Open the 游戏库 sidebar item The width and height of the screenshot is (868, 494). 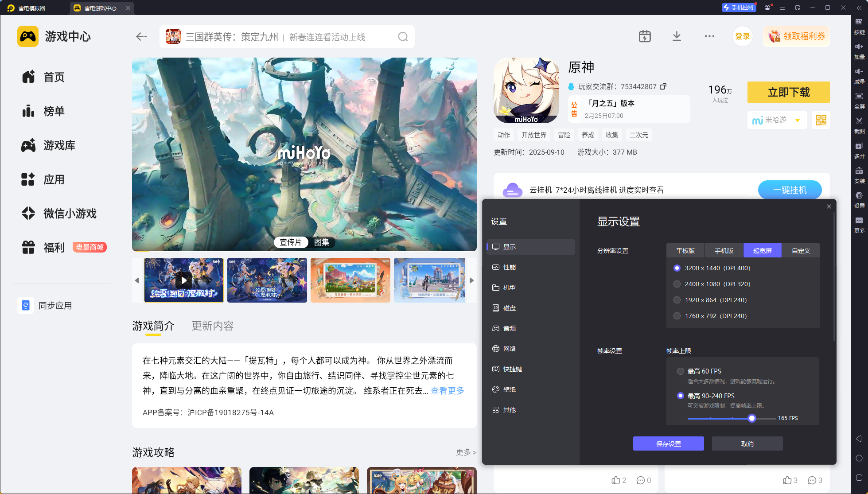[x=59, y=145]
